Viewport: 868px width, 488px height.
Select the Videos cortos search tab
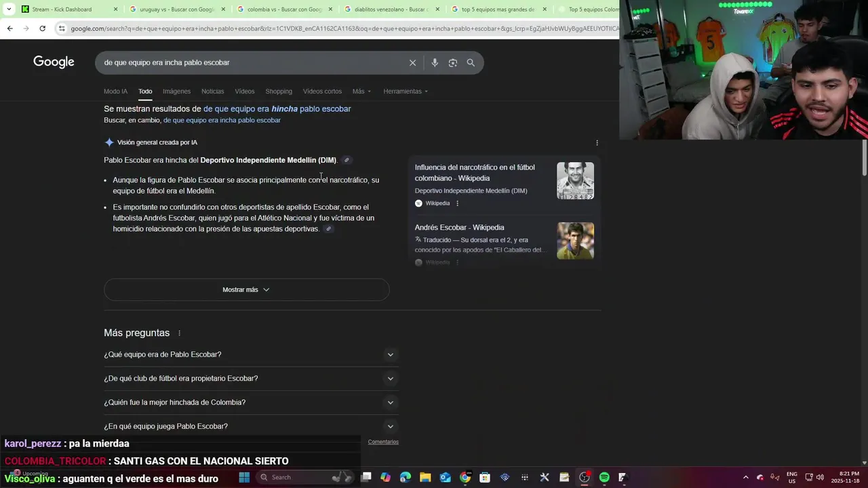pos(322,91)
